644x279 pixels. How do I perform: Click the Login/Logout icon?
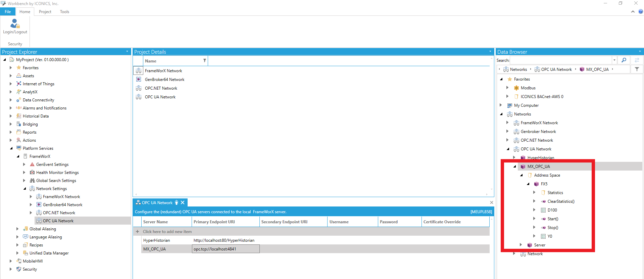[x=15, y=24]
